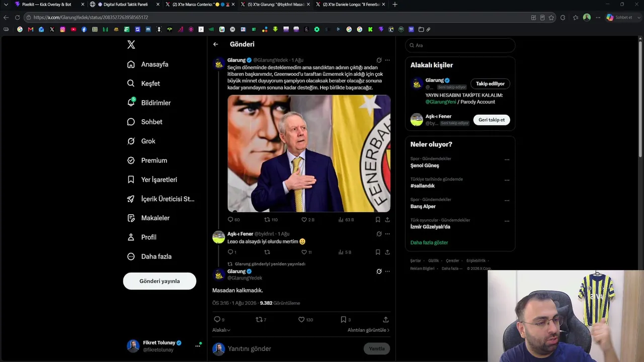Open the X logo home link
This screenshot has height=362, width=644.
click(x=131, y=45)
